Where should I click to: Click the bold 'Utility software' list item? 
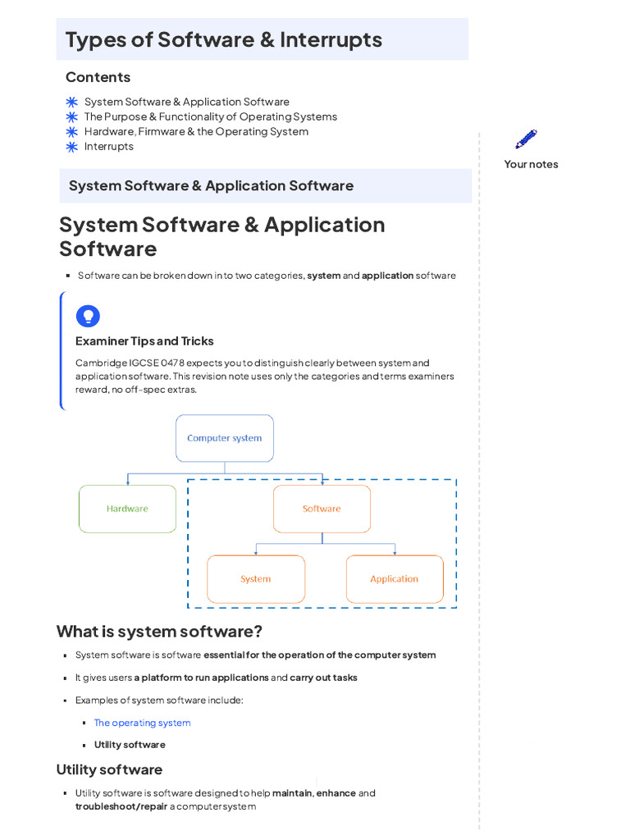pos(130,745)
